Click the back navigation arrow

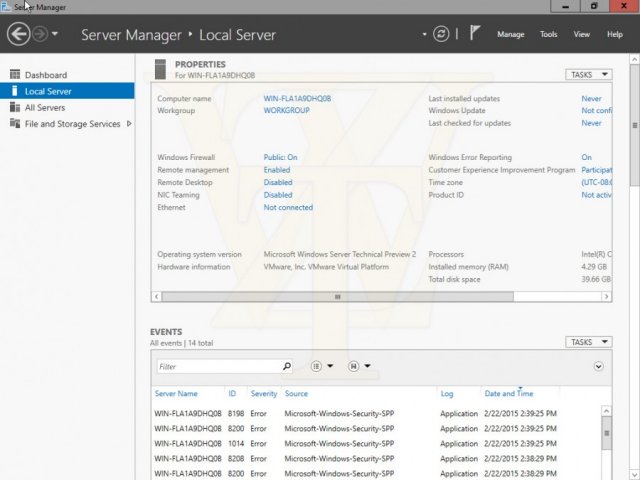18,34
